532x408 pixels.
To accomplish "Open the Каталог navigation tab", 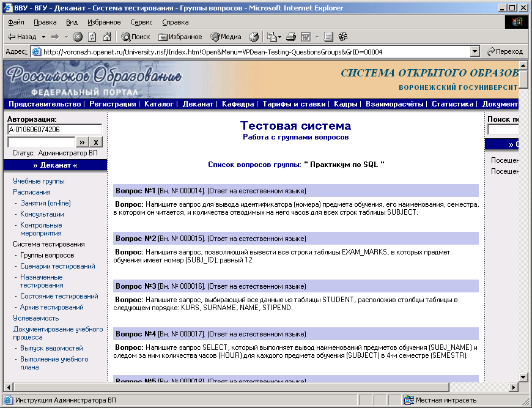I will click(x=159, y=104).
